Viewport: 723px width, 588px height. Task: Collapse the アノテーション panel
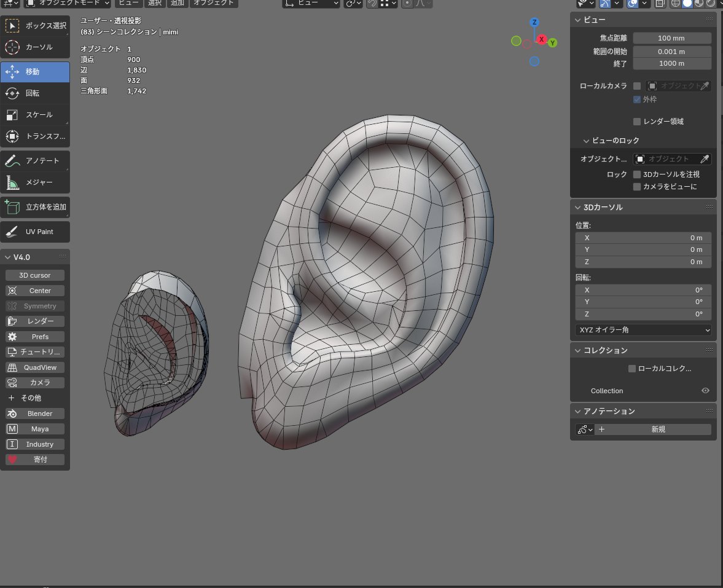(x=578, y=412)
